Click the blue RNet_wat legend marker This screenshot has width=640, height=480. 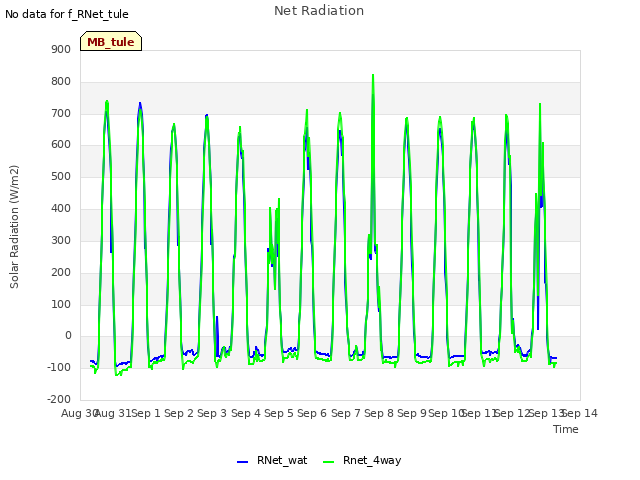coord(242,462)
